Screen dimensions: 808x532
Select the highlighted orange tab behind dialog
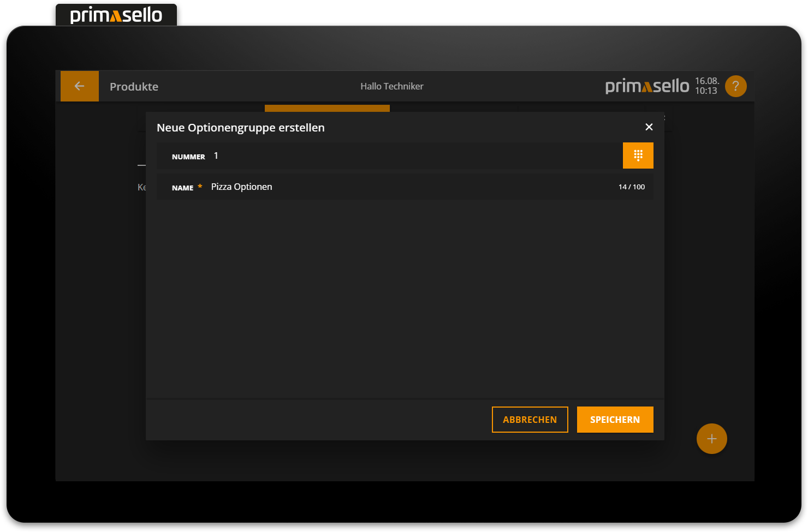[x=327, y=108]
